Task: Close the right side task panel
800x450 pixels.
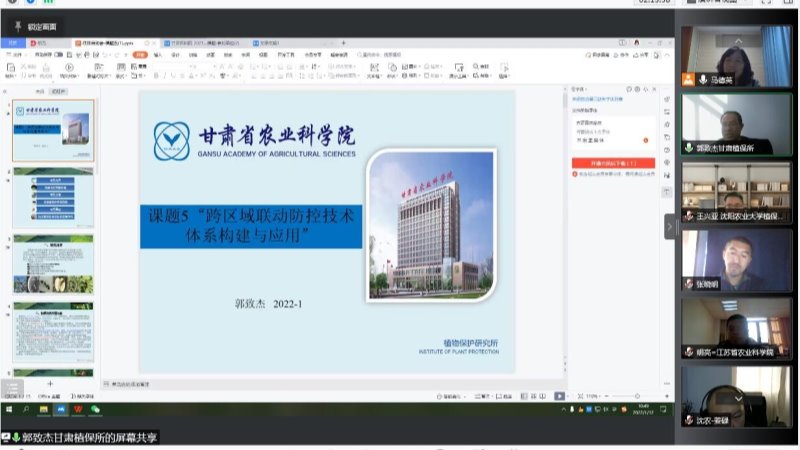Action: click(x=656, y=88)
